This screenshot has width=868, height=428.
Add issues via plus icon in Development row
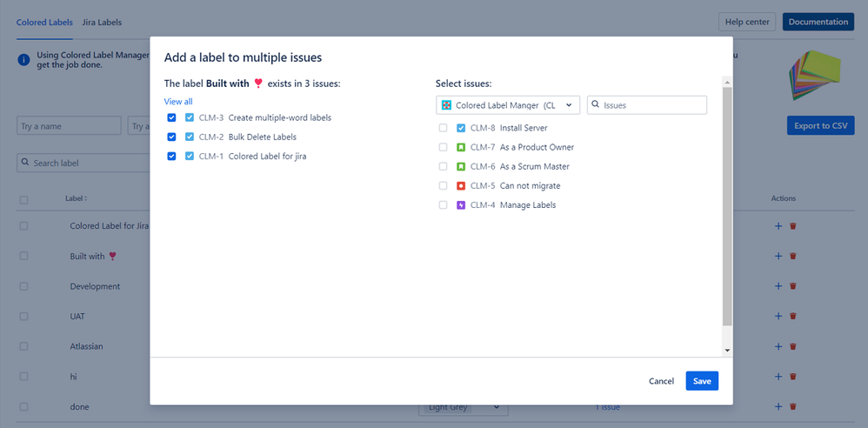click(778, 286)
